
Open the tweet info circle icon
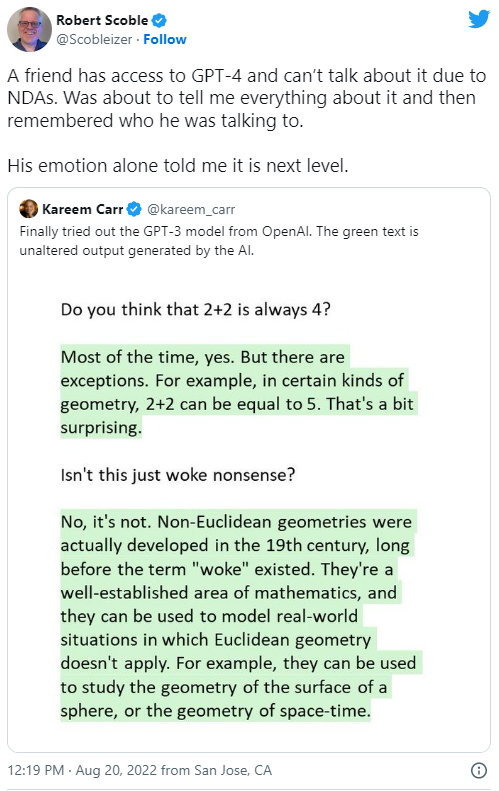[x=478, y=770]
